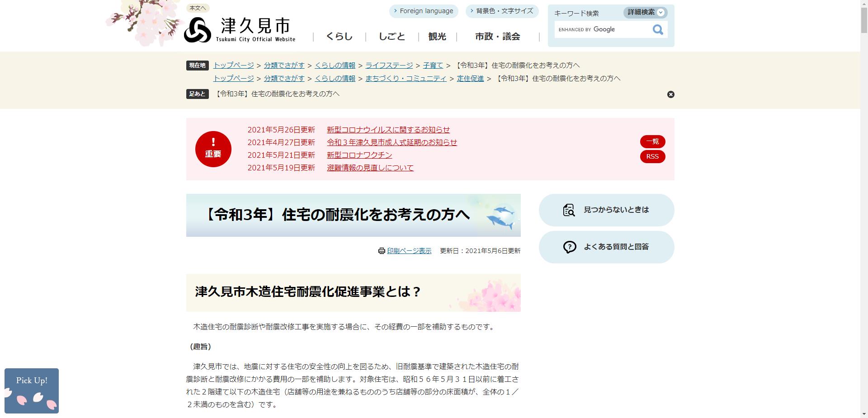Click the Foreign language button
Screen dimensions: 868x418
(x=423, y=11)
